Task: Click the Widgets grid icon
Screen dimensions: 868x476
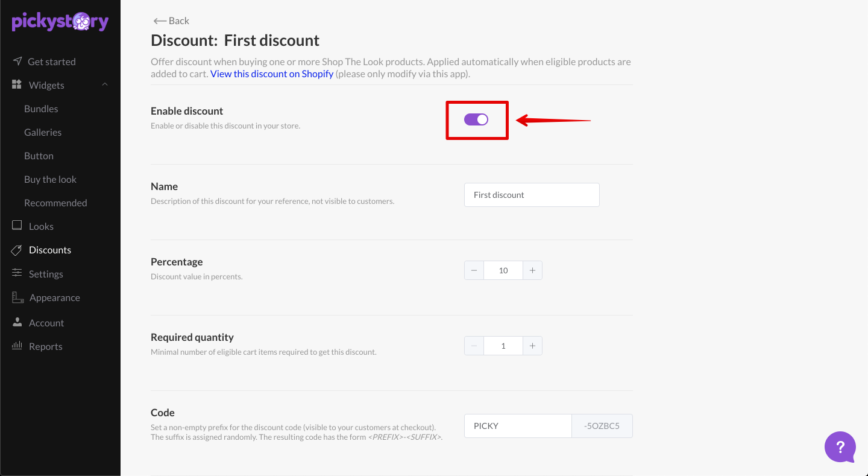Action: pos(17,84)
